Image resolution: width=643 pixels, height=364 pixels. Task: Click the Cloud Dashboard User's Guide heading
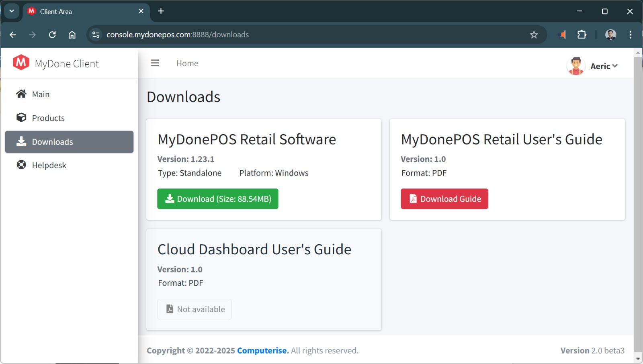[x=254, y=249]
